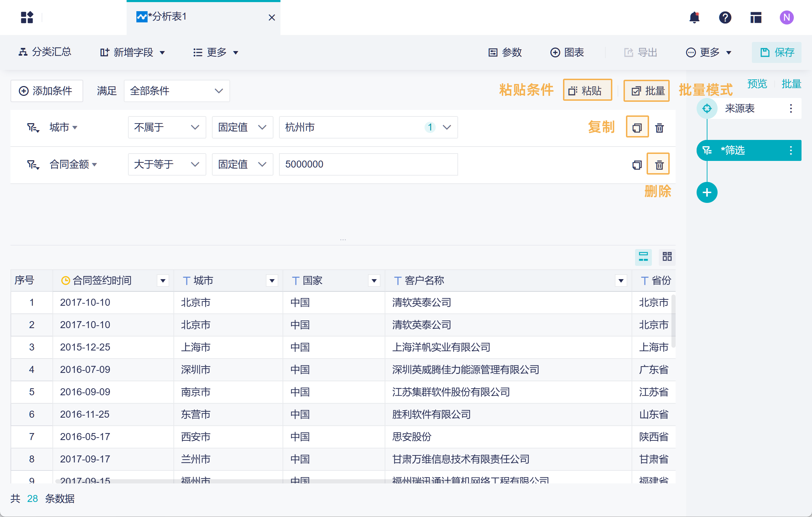Switch to the grid card view toggle
This screenshot has width=812, height=517.
click(667, 257)
